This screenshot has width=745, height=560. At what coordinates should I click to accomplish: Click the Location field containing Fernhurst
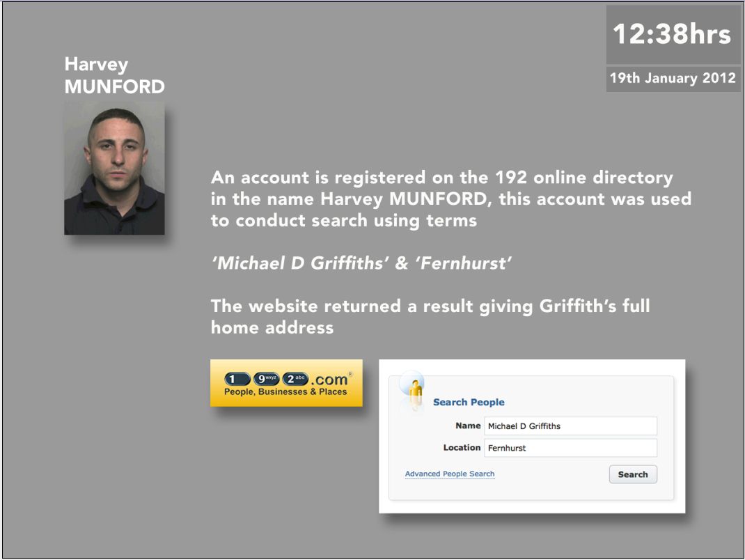click(x=570, y=448)
